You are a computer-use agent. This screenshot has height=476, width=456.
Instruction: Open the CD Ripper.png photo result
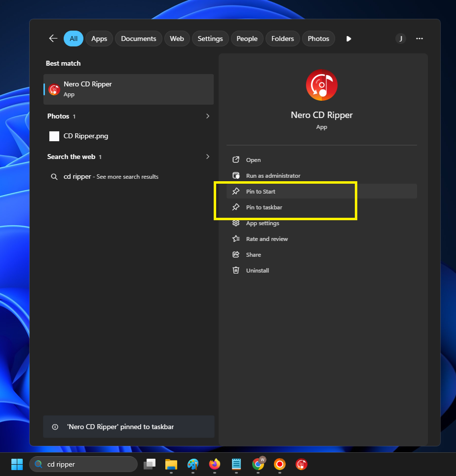(x=129, y=136)
